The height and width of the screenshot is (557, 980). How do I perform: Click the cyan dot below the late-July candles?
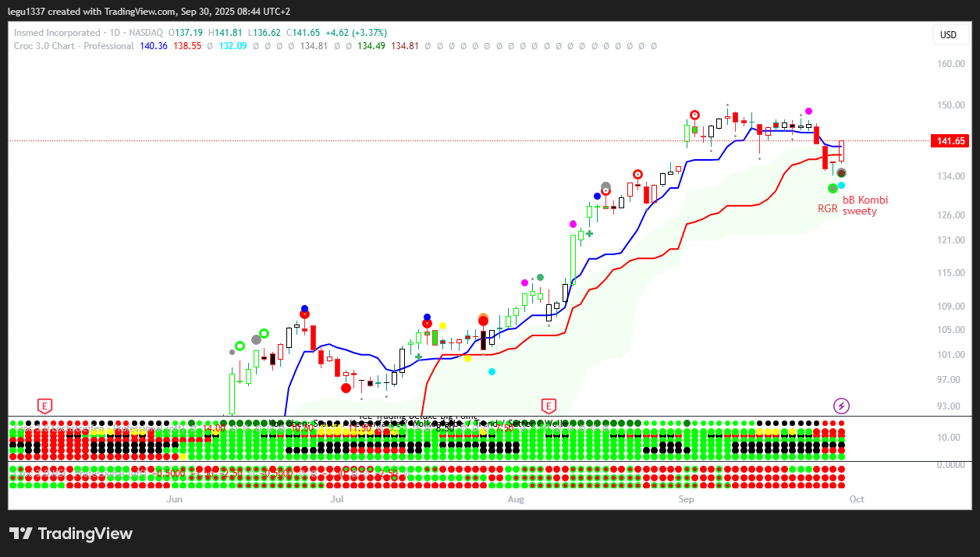[x=492, y=372]
